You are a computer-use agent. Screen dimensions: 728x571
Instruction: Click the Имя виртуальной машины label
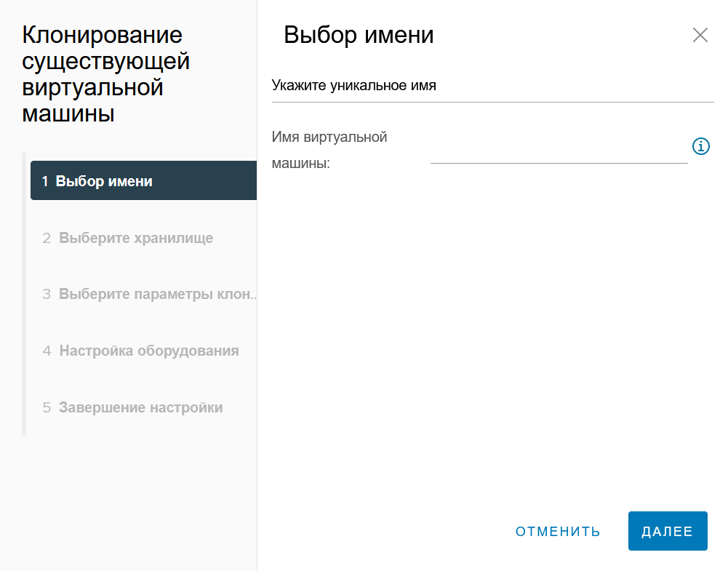[329, 150]
